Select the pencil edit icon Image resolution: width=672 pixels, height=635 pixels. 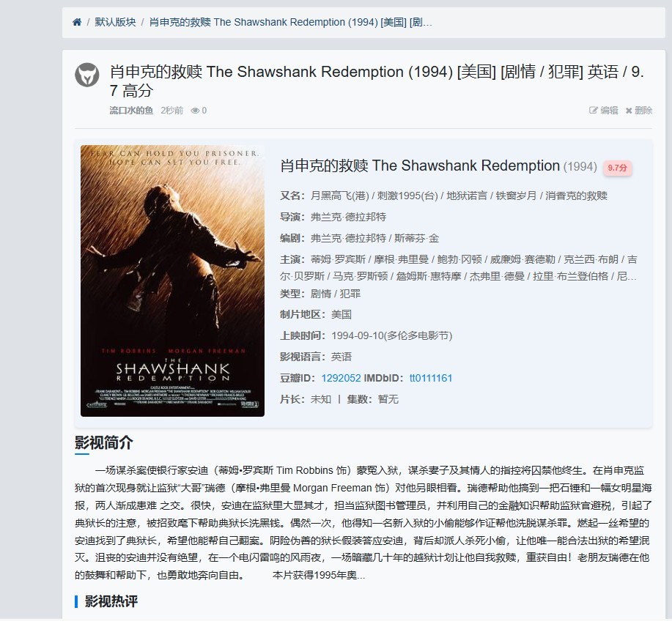[x=593, y=111]
